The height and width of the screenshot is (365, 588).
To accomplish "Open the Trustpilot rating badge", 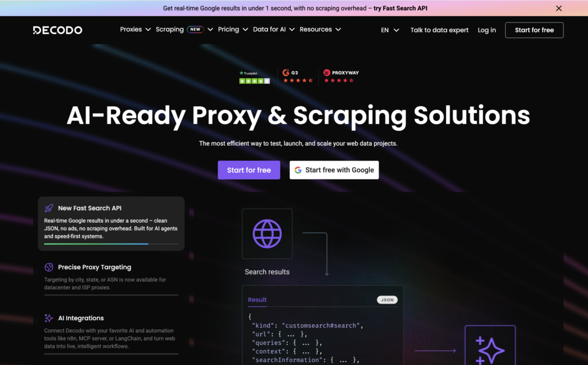I will point(254,77).
